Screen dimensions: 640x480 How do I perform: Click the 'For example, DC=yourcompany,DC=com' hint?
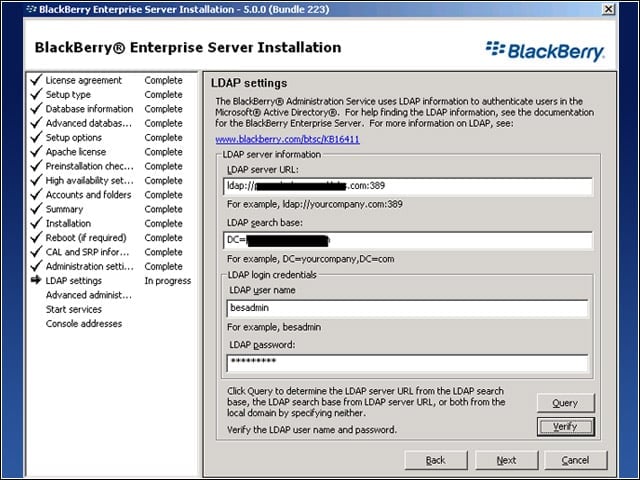pyautogui.click(x=311, y=259)
